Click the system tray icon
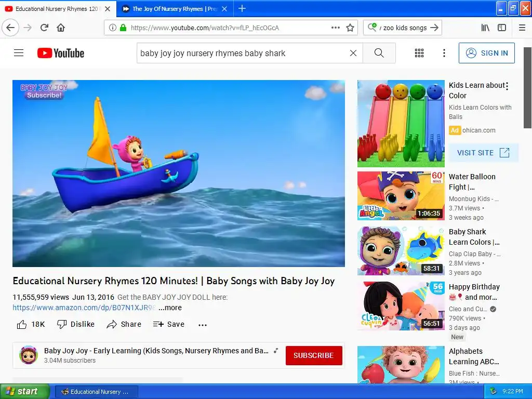Image resolution: width=532 pixels, height=399 pixels. (x=493, y=391)
